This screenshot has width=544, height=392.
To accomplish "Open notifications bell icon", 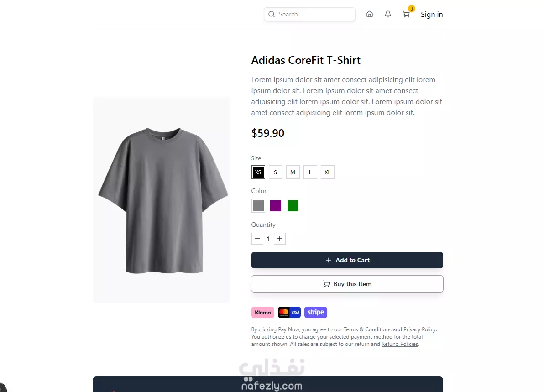I will pyautogui.click(x=388, y=14).
